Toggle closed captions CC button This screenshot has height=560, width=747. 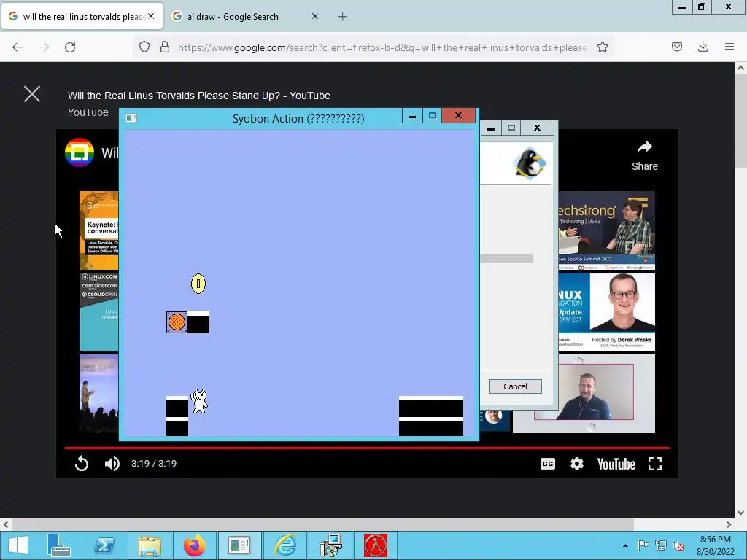click(x=547, y=463)
